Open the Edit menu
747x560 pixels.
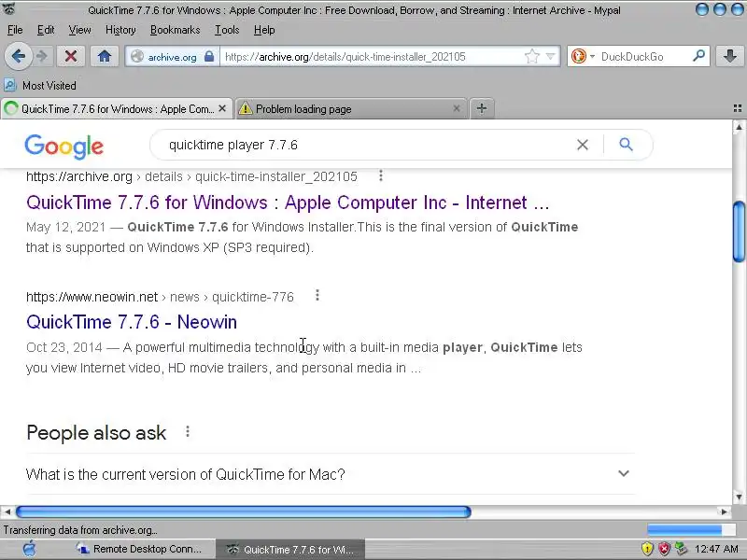(46, 30)
